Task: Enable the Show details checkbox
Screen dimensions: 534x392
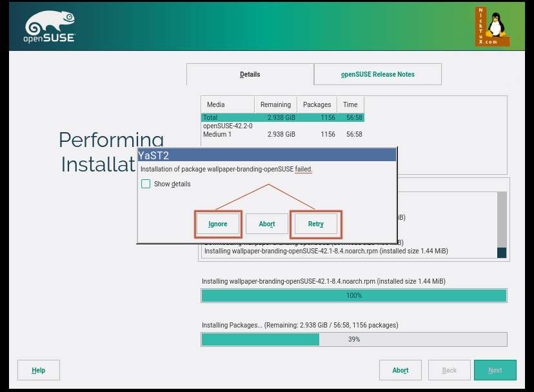Action: pos(146,184)
